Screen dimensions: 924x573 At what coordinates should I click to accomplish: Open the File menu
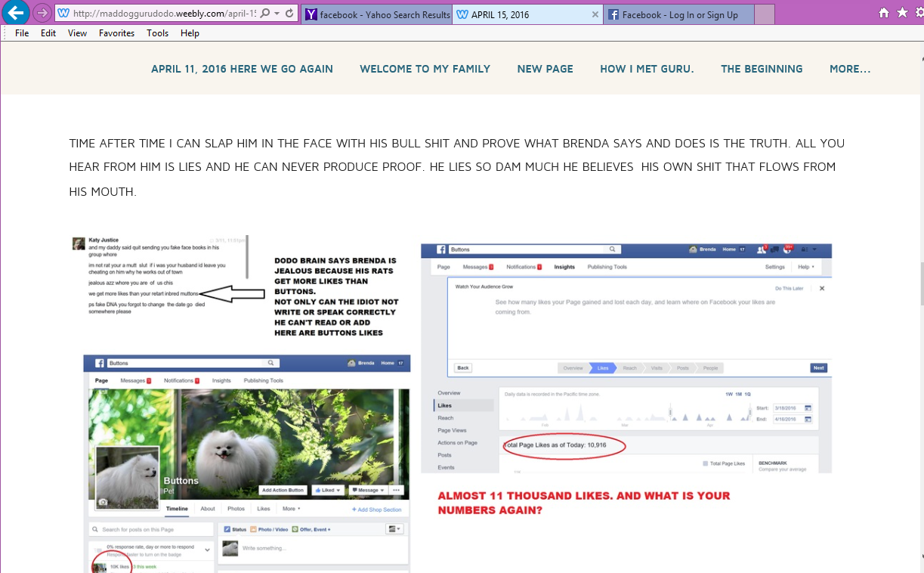(22, 33)
